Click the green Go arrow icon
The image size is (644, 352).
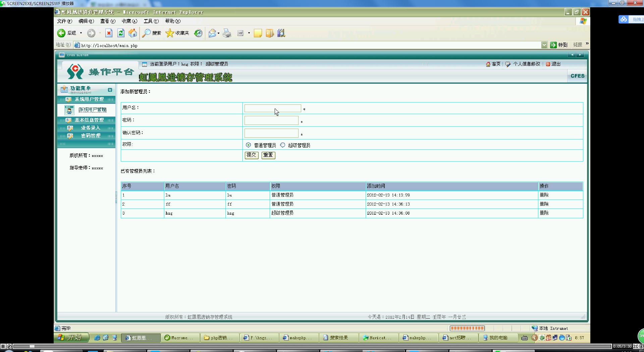(553, 45)
